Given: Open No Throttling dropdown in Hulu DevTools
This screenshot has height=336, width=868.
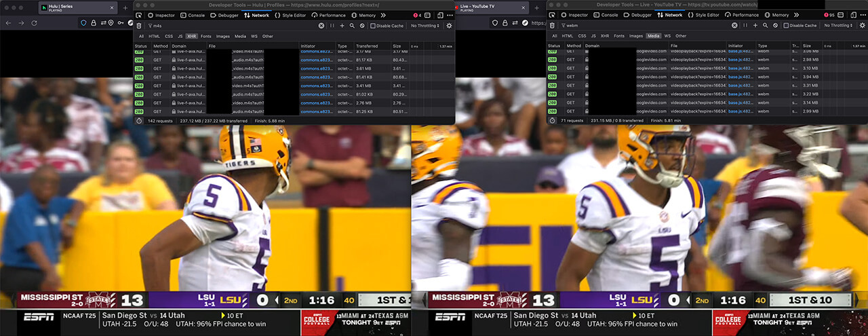Looking at the screenshot, I should pyautogui.click(x=425, y=26).
